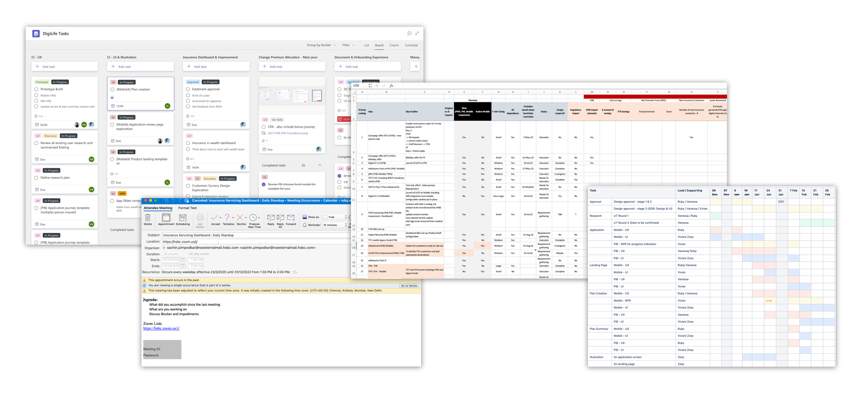Expand the Filter dropdown in Planner
868x409 pixels.
[348, 45]
